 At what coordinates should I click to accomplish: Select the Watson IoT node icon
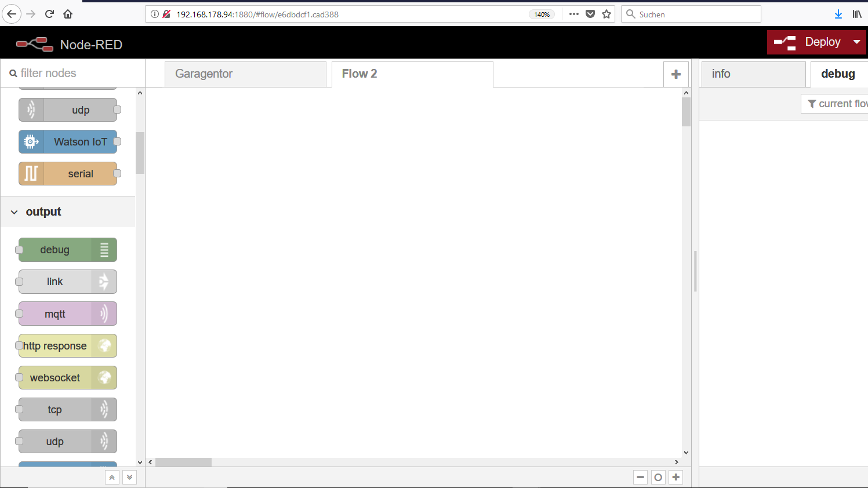(31, 142)
